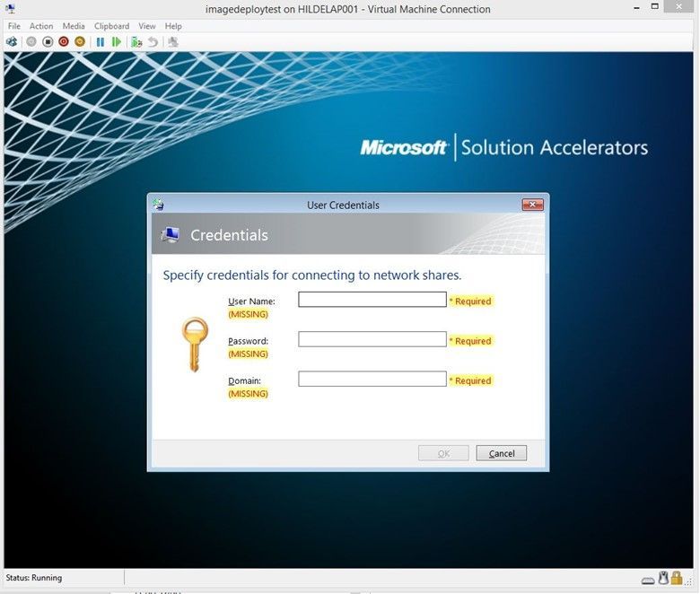Open the View menu
This screenshot has height=594, width=700.
147,26
